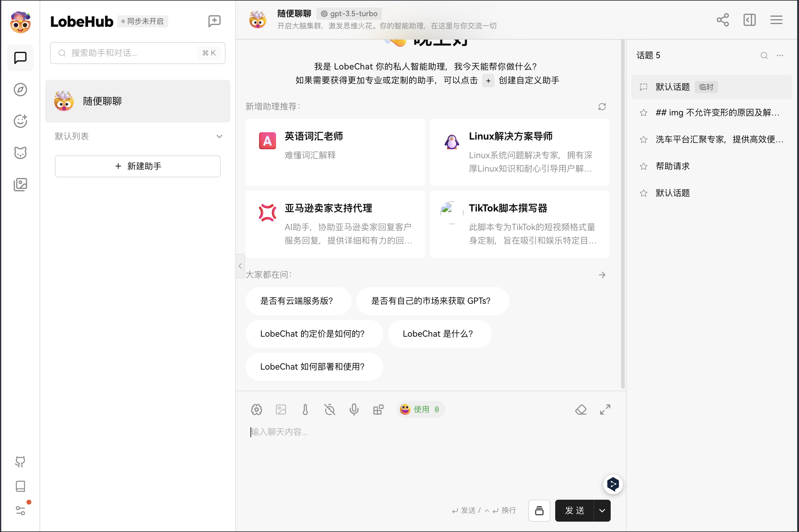Ask LobeChat 是什么?
This screenshot has width=799, height=532.
pyautogui.click(x=440, y=334)
